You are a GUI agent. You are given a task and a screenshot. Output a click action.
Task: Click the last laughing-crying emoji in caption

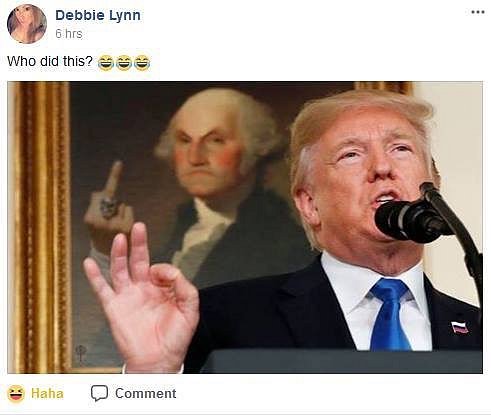click(142, 63)
